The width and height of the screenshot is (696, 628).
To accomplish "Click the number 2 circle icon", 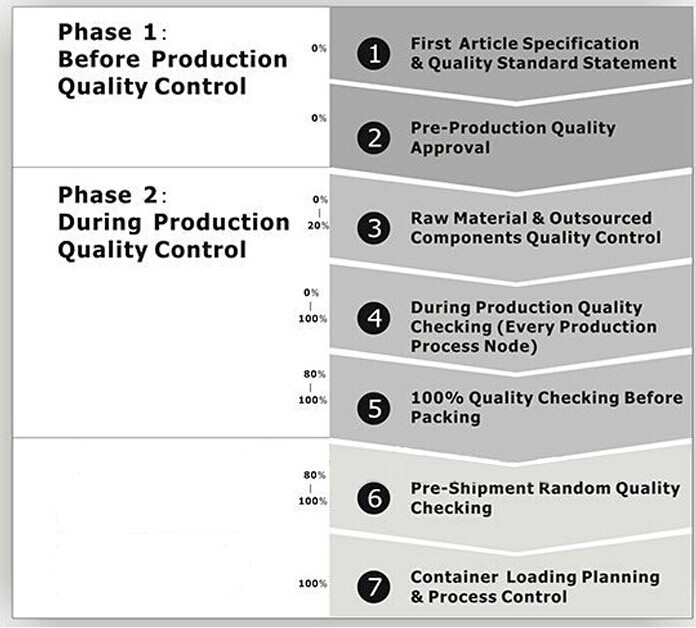I will (374, 138).
